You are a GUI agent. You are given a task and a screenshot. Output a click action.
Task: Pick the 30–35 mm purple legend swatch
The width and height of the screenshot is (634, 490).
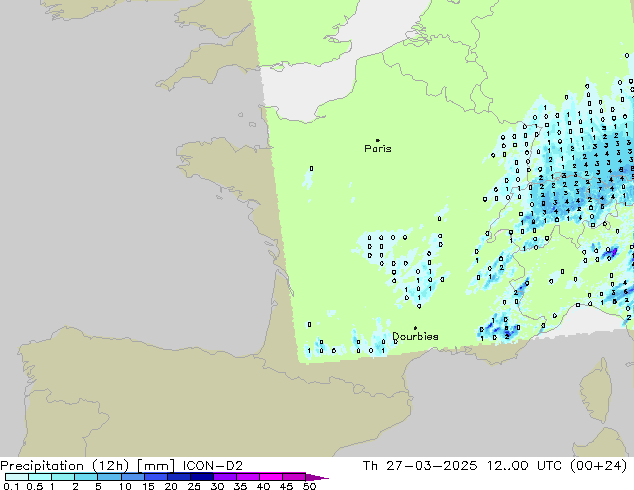[224, 477]
